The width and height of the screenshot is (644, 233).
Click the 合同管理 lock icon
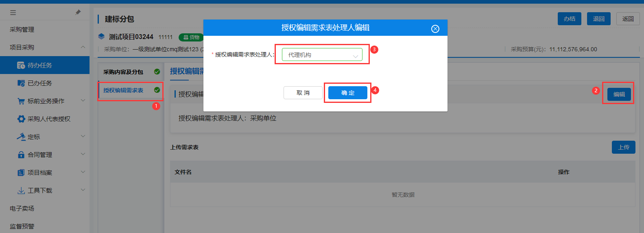click(21, 155)
